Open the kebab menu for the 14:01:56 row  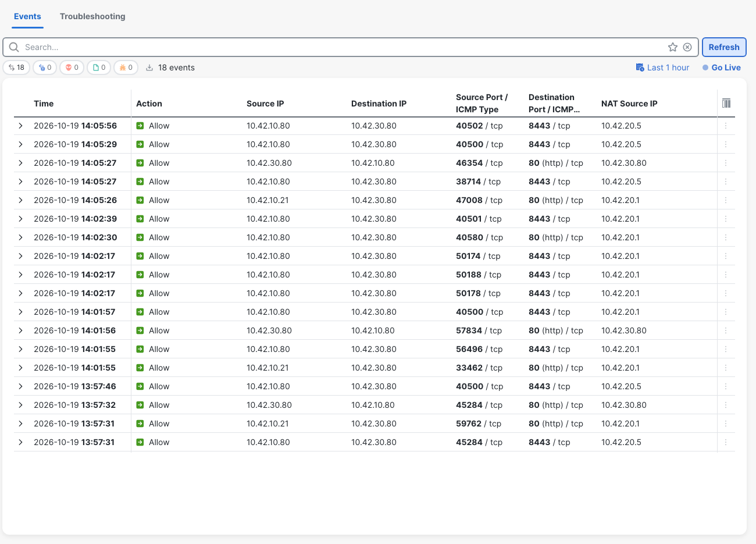coord(726,330)
